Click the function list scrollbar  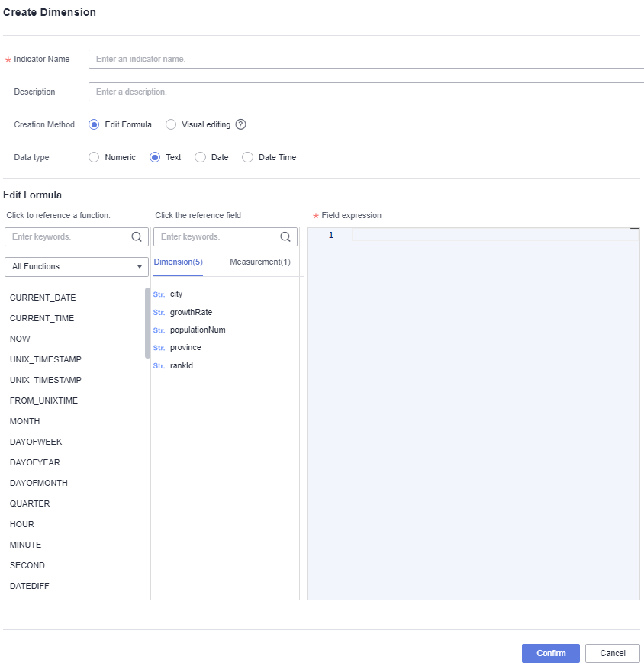coord(147,323)
